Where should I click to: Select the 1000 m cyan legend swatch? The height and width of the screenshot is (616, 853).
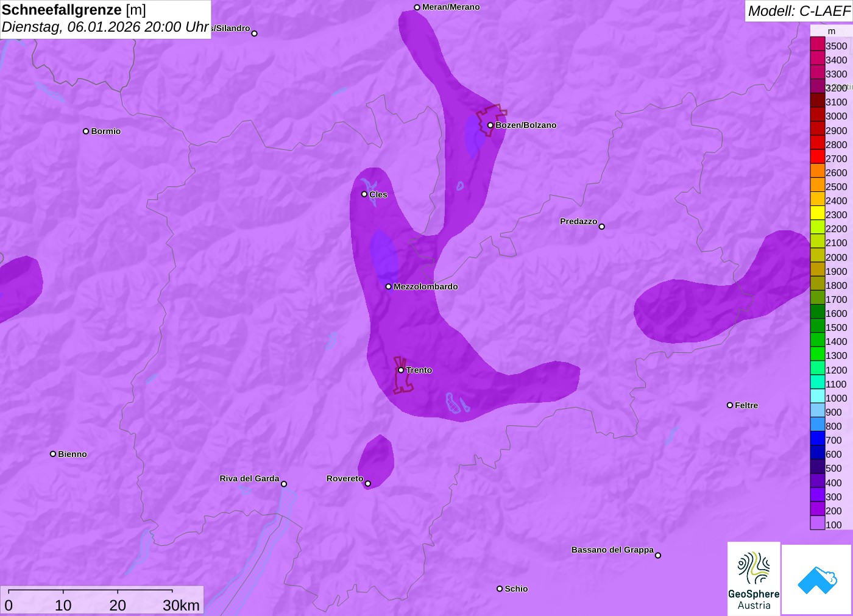pyautogui.click(x=817, y=396)
